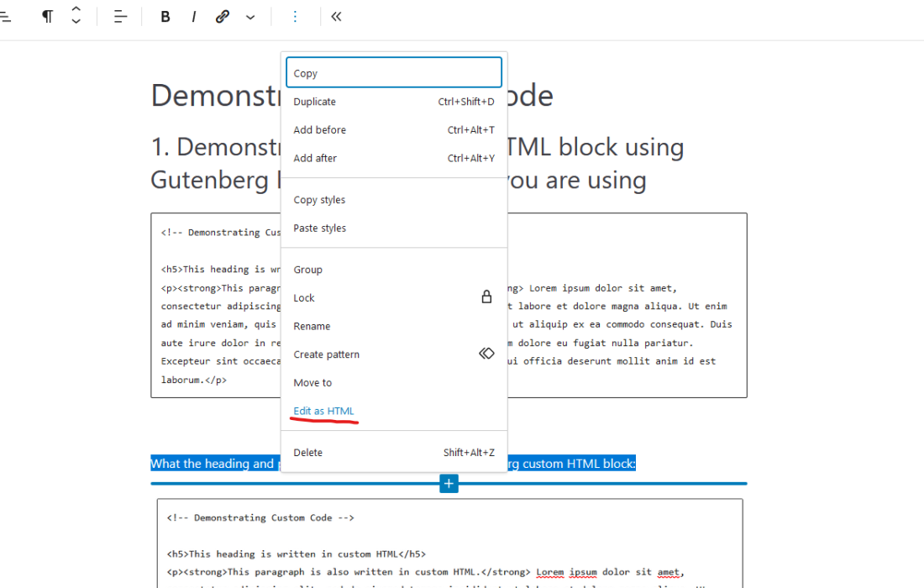
Task: Open more rich text options chevron
Action: click(250, 17)
